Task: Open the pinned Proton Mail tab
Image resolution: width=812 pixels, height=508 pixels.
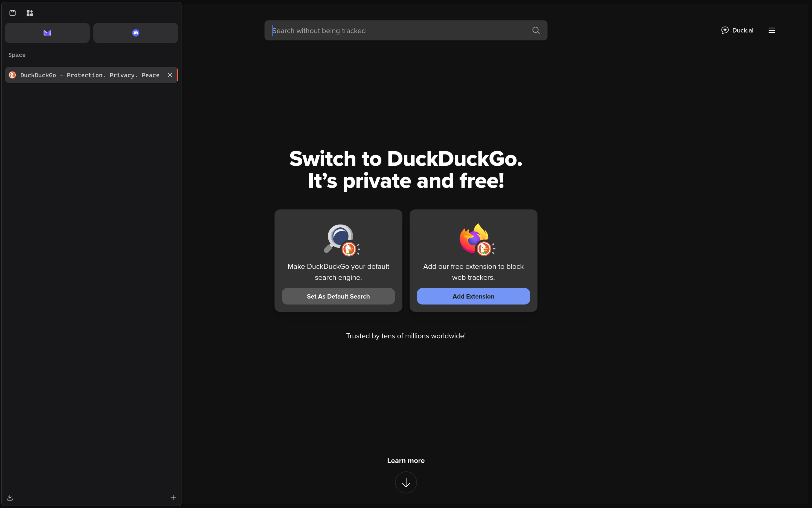Action: [x=47, y=33]
